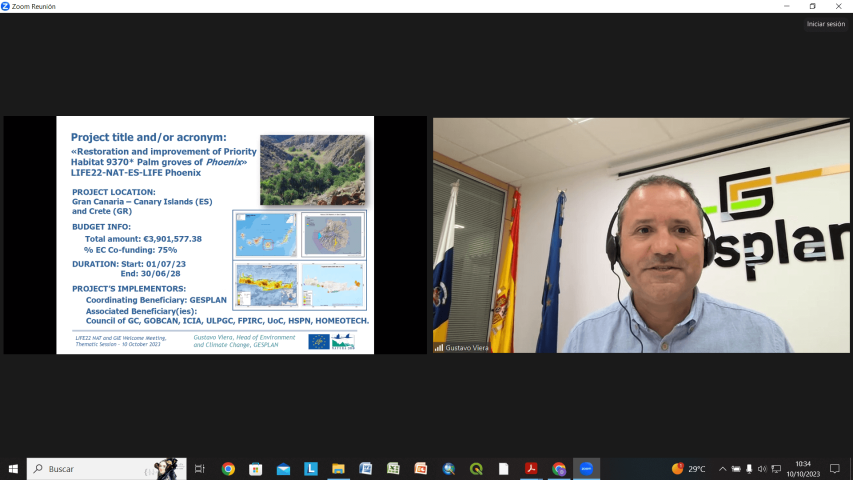This screenshot has height=480, width=853.
Task: Select Gustavo Viera's video tile
Action: (x=641, y=235)
